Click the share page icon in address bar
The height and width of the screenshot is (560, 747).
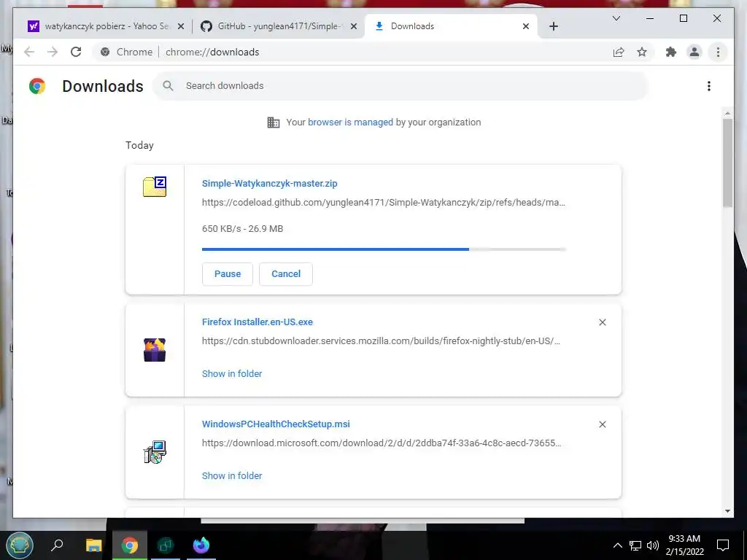(x=619, y=52)
